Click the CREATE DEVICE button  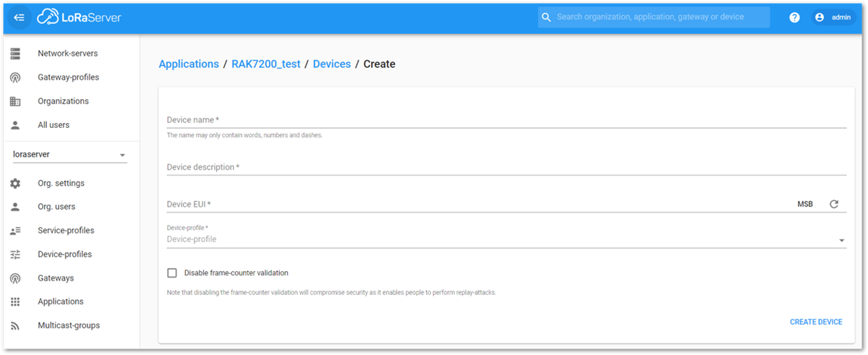(x=816, y=322)
